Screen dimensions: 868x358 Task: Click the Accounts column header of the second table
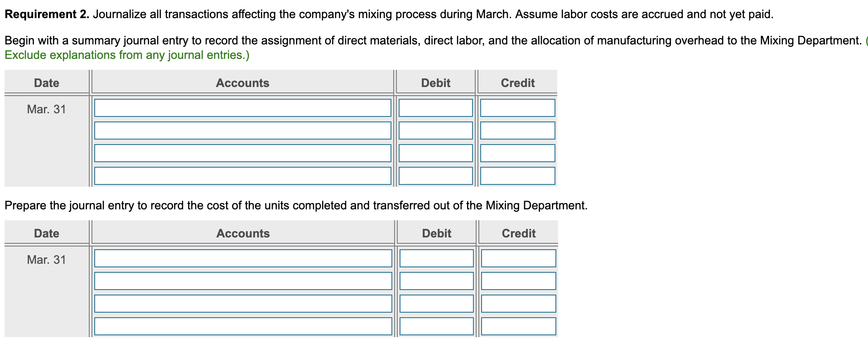click(242, 233)
